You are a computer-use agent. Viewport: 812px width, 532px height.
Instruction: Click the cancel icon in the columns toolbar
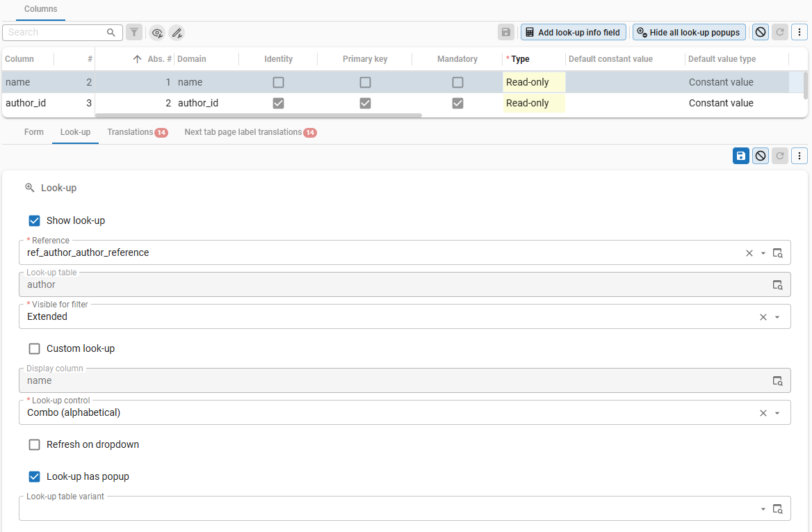[761, 32]
